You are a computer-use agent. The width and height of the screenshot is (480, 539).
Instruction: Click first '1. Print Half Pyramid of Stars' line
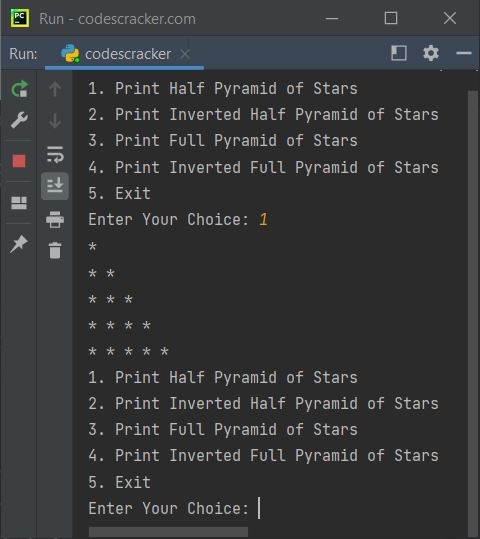coord(223,89)
